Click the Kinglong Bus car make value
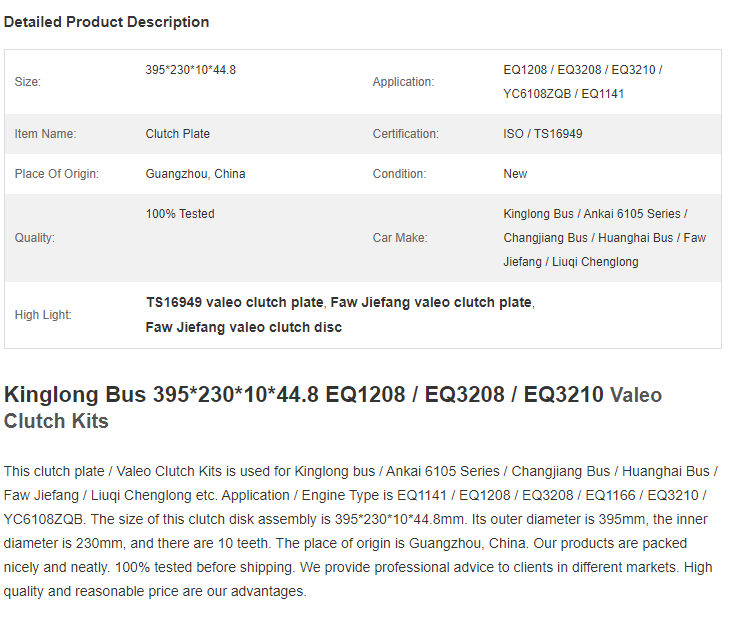 (605, 238)
